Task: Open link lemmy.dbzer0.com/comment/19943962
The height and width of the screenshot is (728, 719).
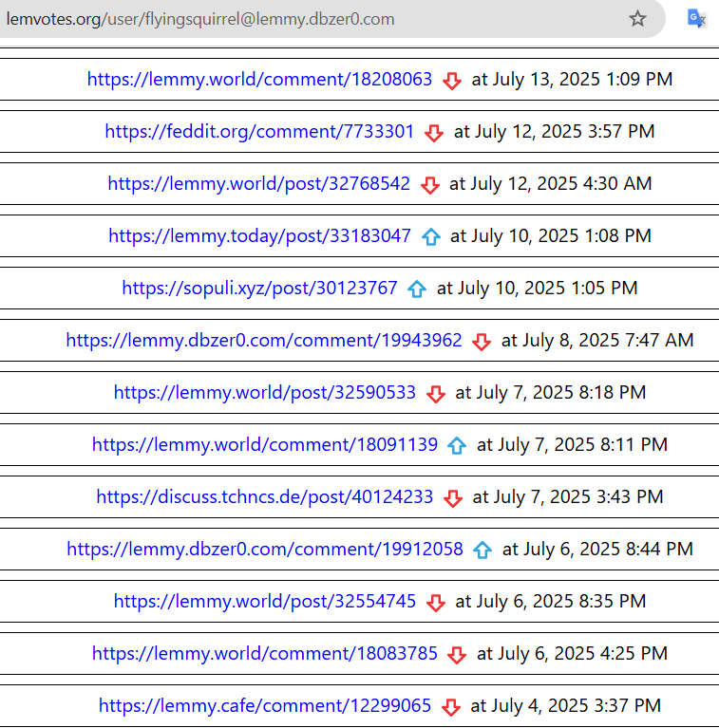Action: pos(264,341)
